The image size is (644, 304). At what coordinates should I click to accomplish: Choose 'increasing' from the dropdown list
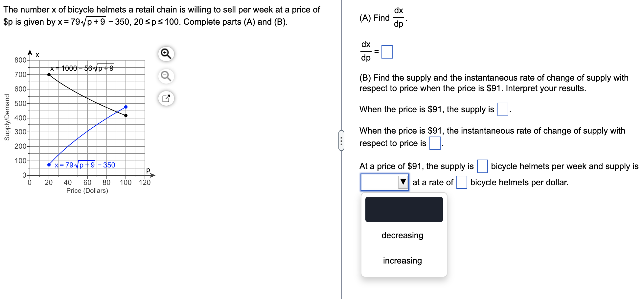[x=402, y=261]
